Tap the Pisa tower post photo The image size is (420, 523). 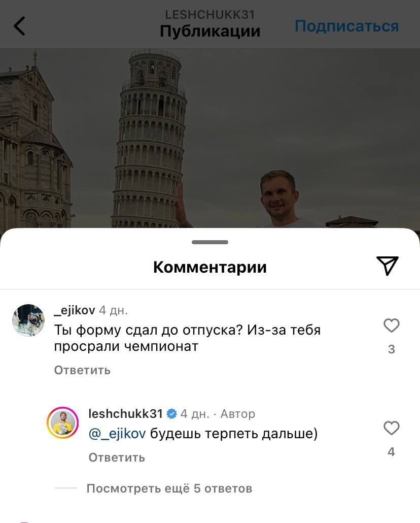point(210,138)
